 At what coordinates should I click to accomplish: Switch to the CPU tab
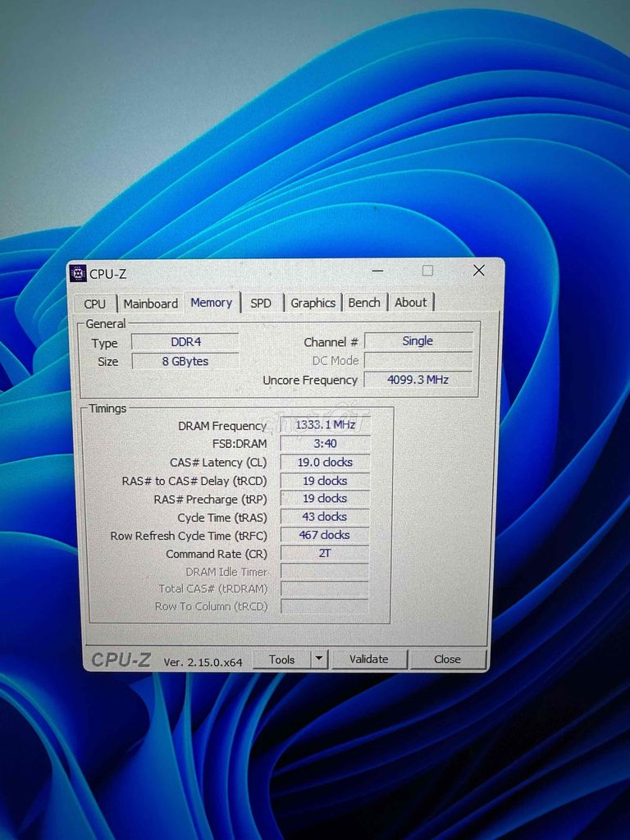pyautogui.click(x=95, y=304)
